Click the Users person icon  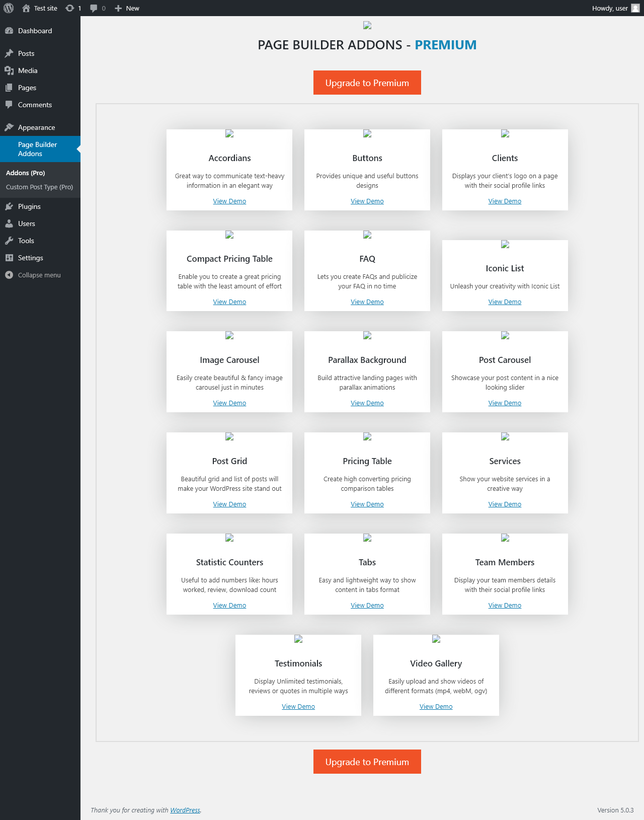(9, 223)
